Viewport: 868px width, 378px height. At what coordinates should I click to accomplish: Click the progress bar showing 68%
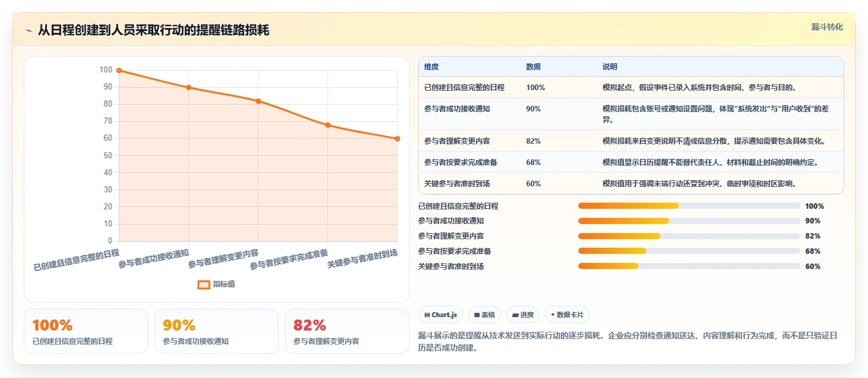click(x=689, y=251)
